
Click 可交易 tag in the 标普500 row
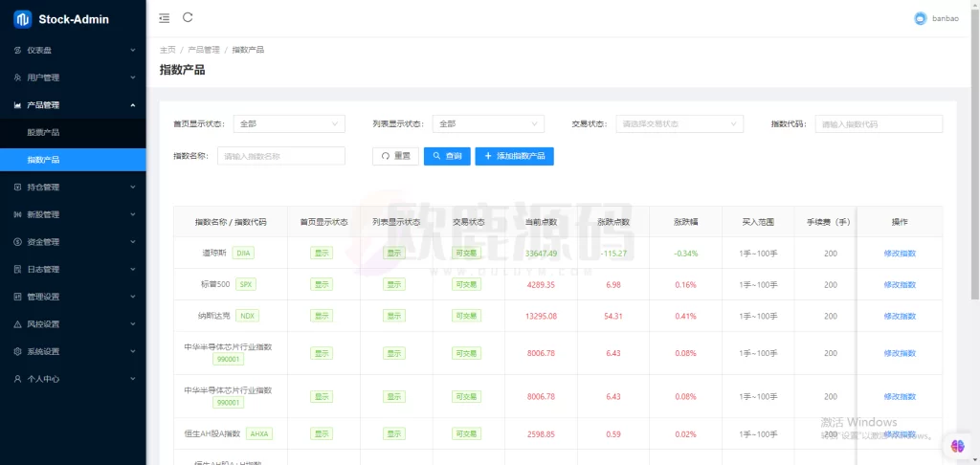(x=466, y=284)
